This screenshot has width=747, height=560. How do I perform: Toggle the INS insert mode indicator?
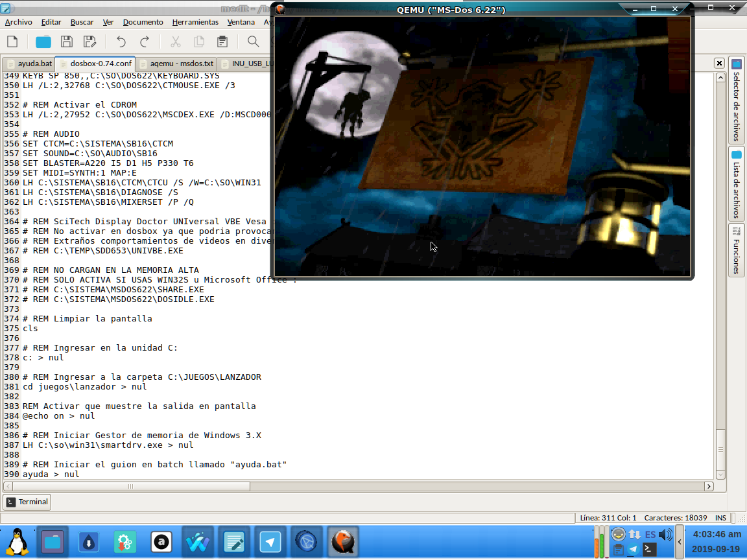point(720,518)
